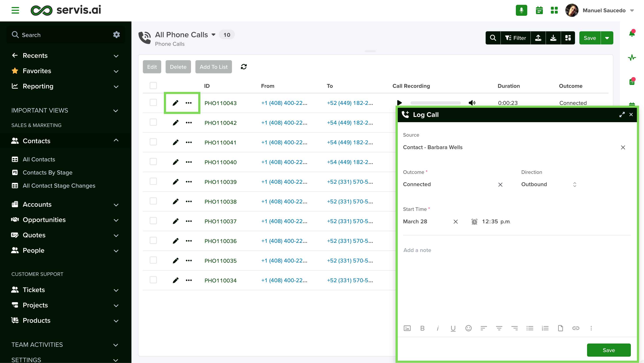644x363 pixels.
Task: Insert link in note editor
Action: point(576,328)
